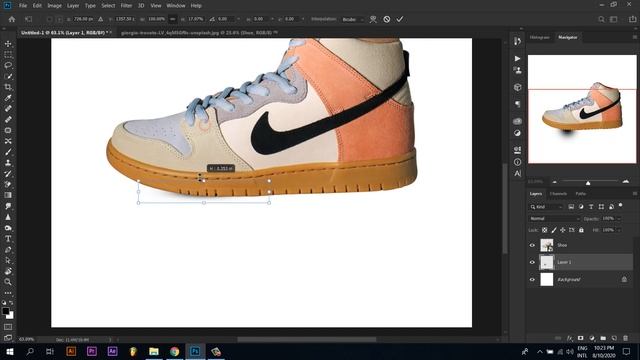The width and height of the screenshot is (640, 360).
Task: Open the Interpolation dropdown
Action: [x=353, y=19]
